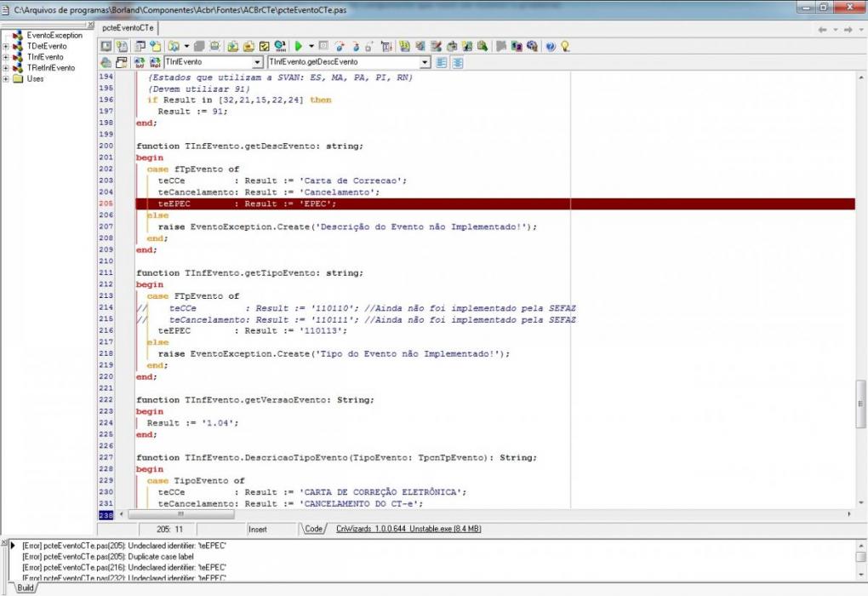Click the Result := '1.04' line
This screenshot has width=868, height=596.
[x=192, y=423]
